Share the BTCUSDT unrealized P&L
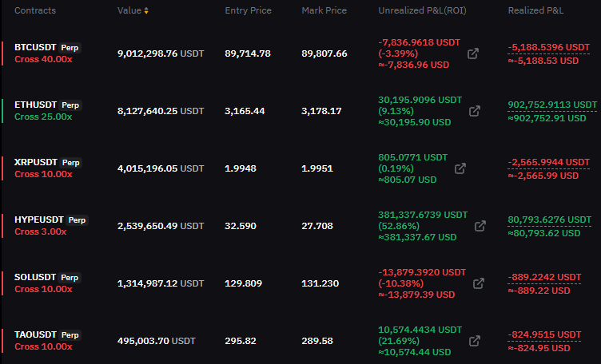601x364 pixels. [x=473, y=53]
